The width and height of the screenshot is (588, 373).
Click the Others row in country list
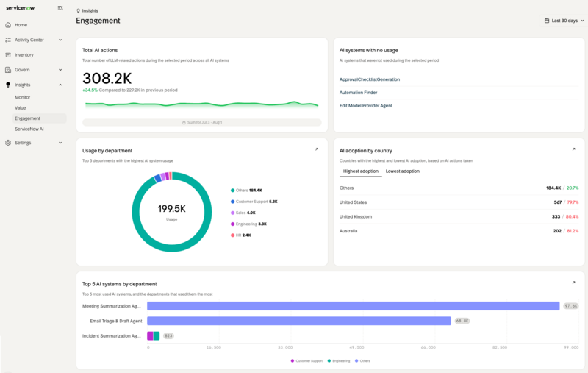[459, 188]
